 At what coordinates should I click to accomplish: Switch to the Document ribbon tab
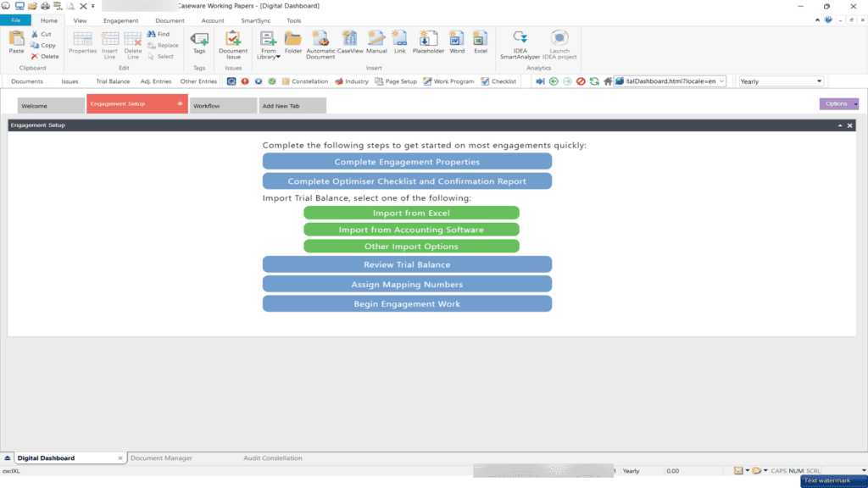[x=170, y=20]
